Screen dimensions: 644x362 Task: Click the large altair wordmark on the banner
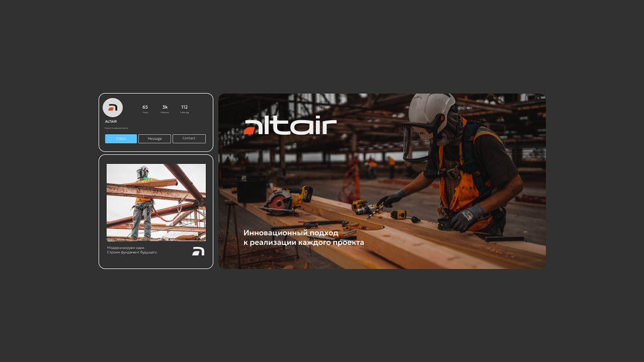[x=291, y=124]
